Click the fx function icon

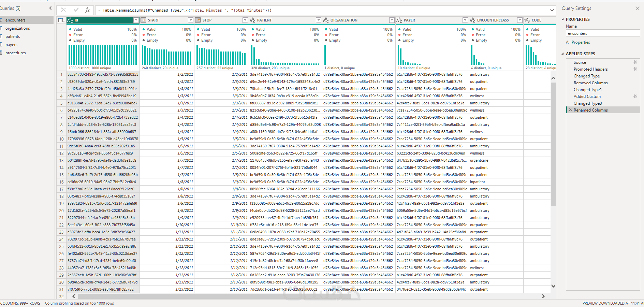(87, 10)
